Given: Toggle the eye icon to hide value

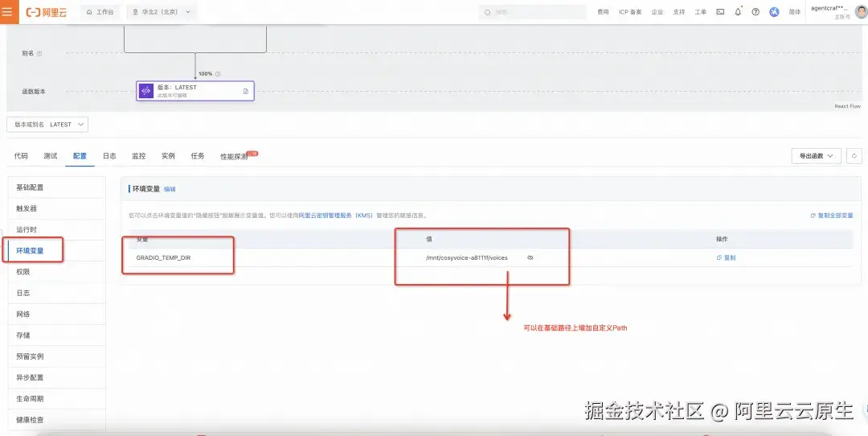Looking at the screenshot, I should click(x=530, y=257).
